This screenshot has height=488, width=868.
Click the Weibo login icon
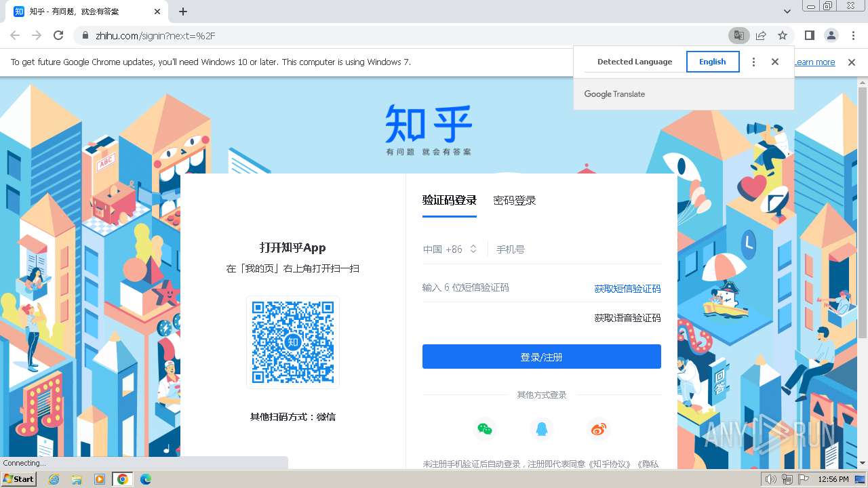(x=598, y=429)
